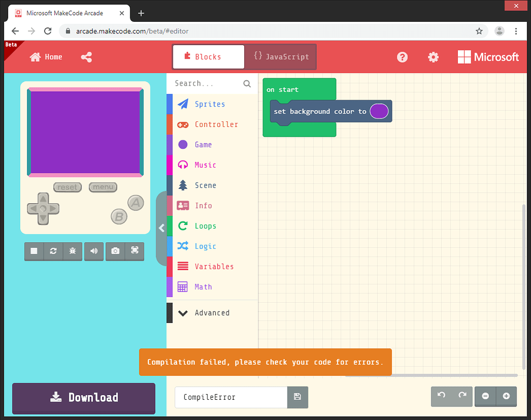This screenshot has height=420, width=531.
Task: Click the Microsoft logo
Action: (x=488, y=57)
